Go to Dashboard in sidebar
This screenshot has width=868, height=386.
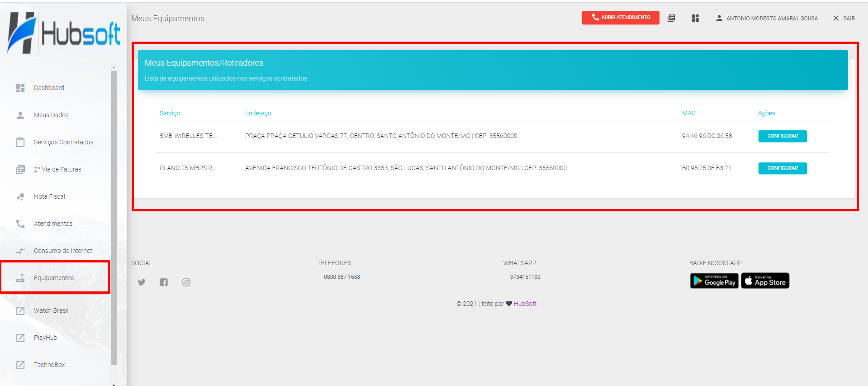(x=49, y=88)
